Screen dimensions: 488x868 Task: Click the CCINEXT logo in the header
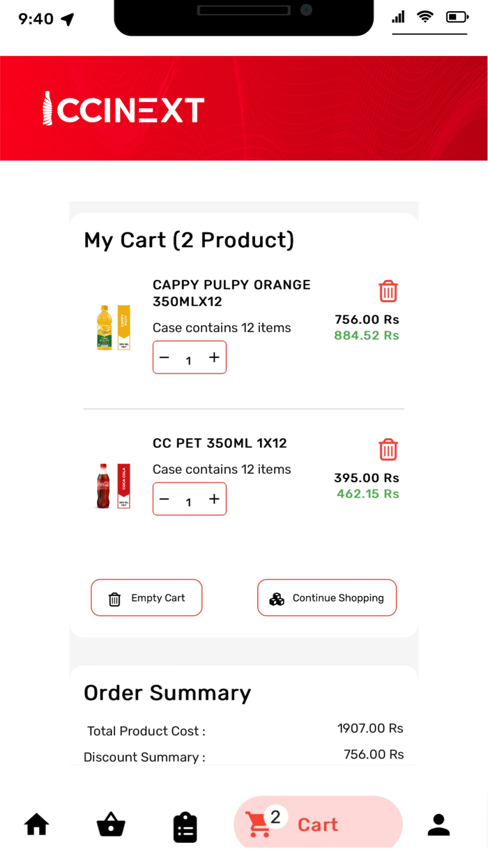(x=123, y=108)
